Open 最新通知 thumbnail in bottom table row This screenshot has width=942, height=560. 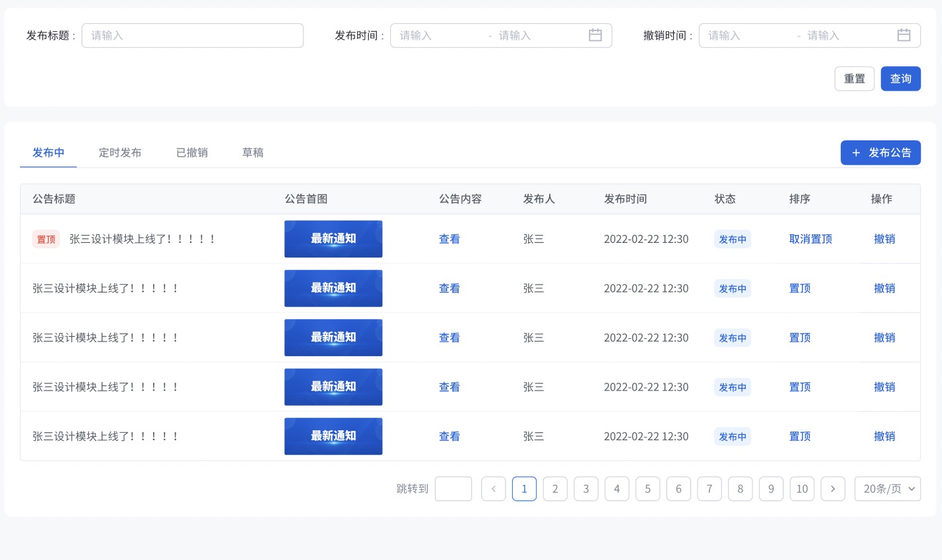pyautogui.click(x=333, y=436)
